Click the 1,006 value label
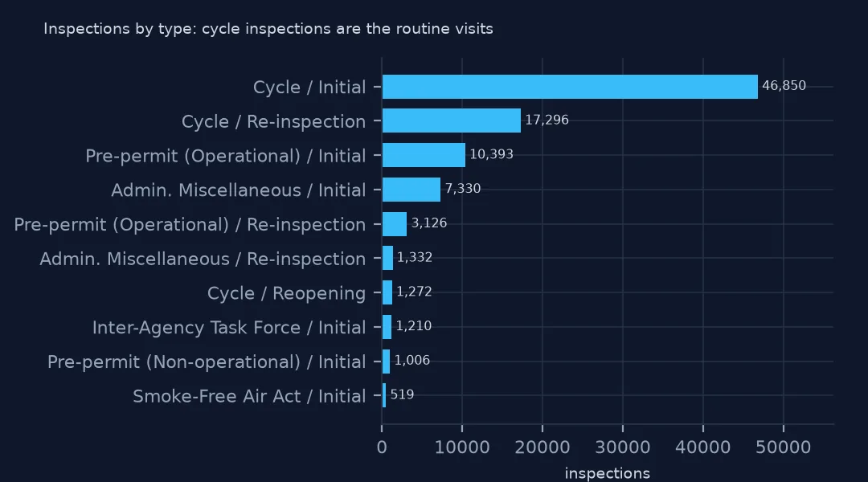Screen dimensions: 868x482 [411, 360]
